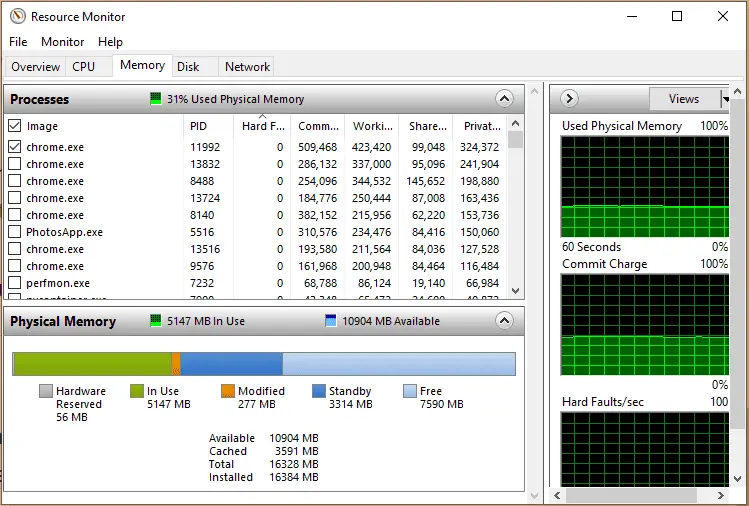The height and width of the screenshot is (506, 749).
Task: Click the Hard Faults/sec graph
Action: coord(645,449)
